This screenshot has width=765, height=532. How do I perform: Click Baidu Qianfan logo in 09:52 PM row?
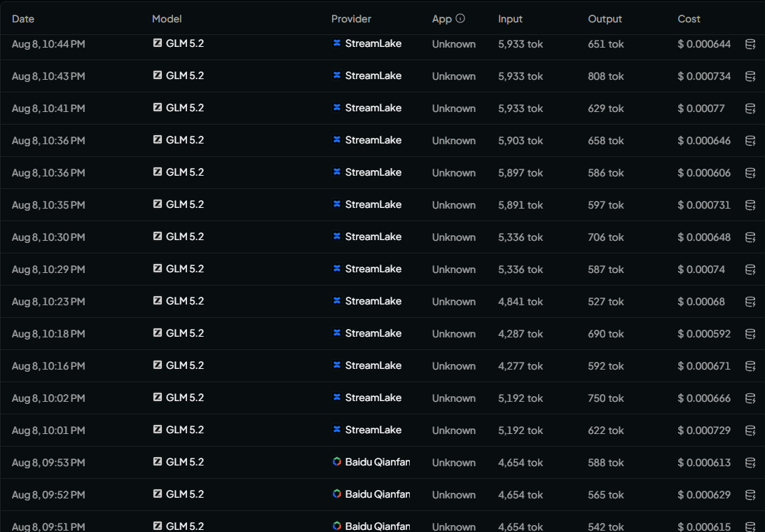coord(337,493)
